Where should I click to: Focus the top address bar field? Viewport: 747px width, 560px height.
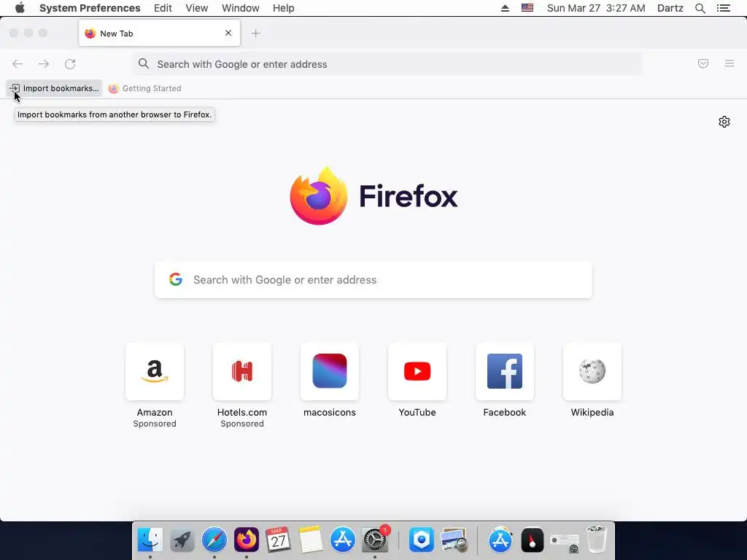coord(387,64)
